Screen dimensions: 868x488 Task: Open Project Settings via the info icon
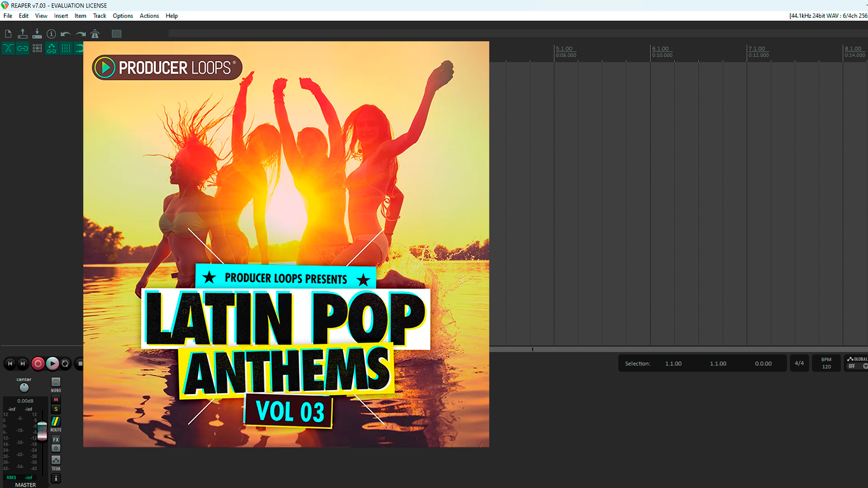click(51, 34)
